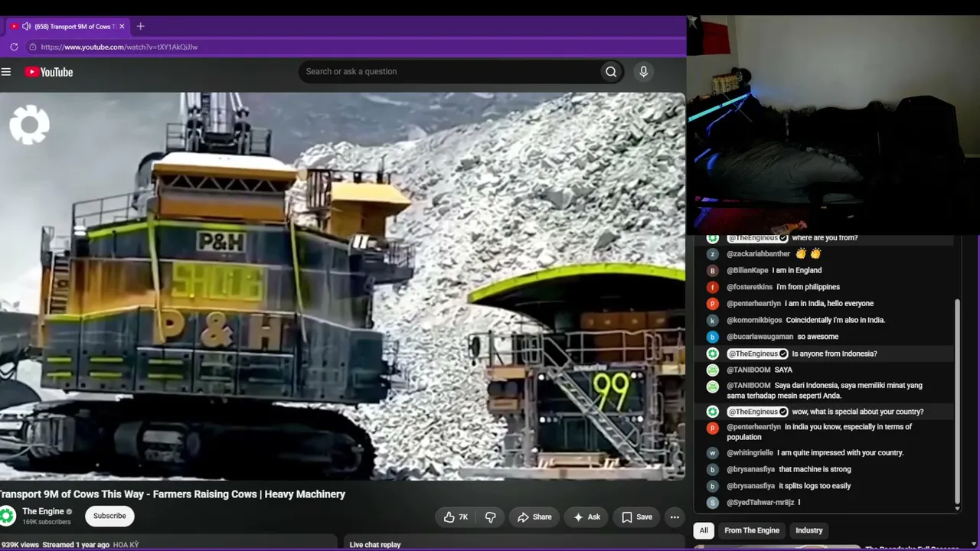Open @fosteretkins' chat avatar
The width and height of the screenshot is (980, 551).
point(713,288)
